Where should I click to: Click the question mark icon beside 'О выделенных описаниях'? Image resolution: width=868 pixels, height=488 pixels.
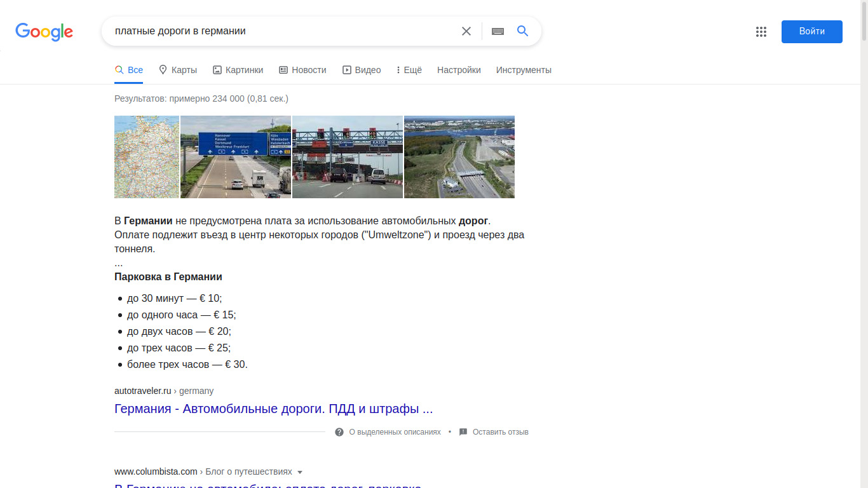(x=339, y=432)
